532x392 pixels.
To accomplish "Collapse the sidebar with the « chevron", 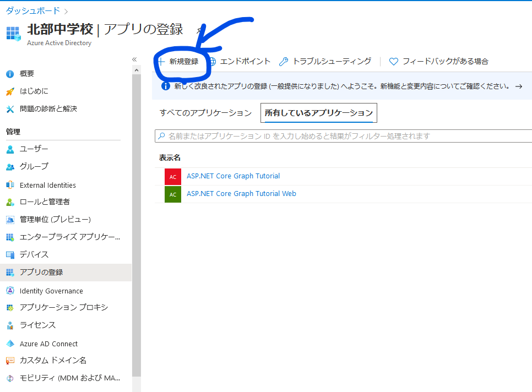I will [134, 58].
